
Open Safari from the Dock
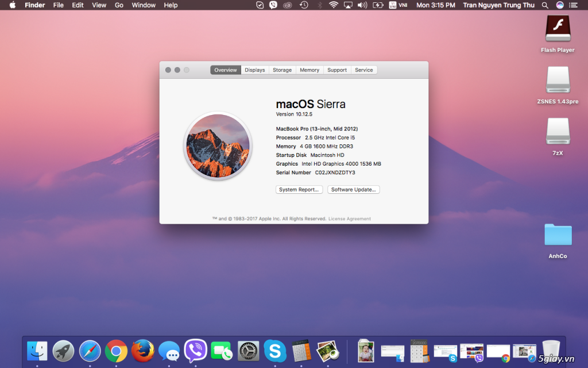tap(90, 351)
